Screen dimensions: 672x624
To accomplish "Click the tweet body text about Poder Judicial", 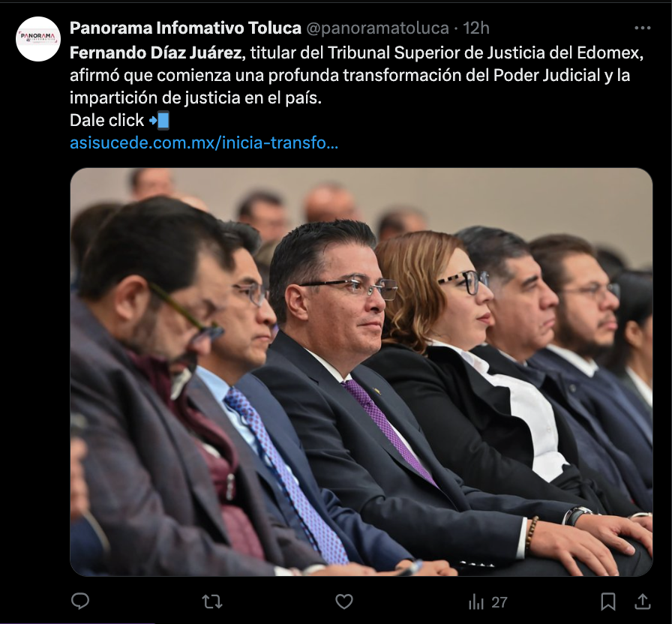I will [356, 76].
